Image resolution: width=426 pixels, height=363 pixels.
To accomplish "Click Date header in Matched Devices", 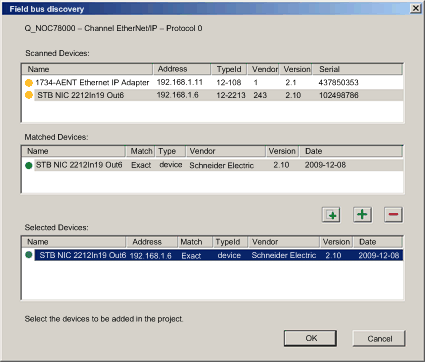I will coord(350,151).
